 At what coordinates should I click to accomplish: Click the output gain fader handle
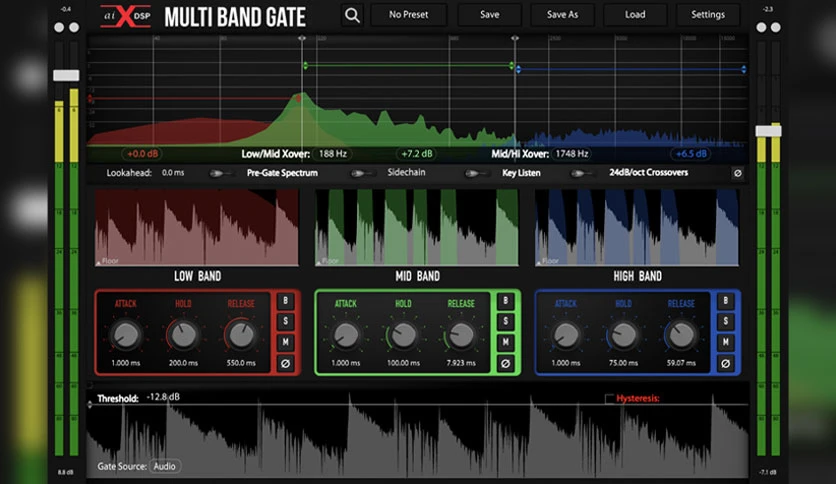(768, 131)
